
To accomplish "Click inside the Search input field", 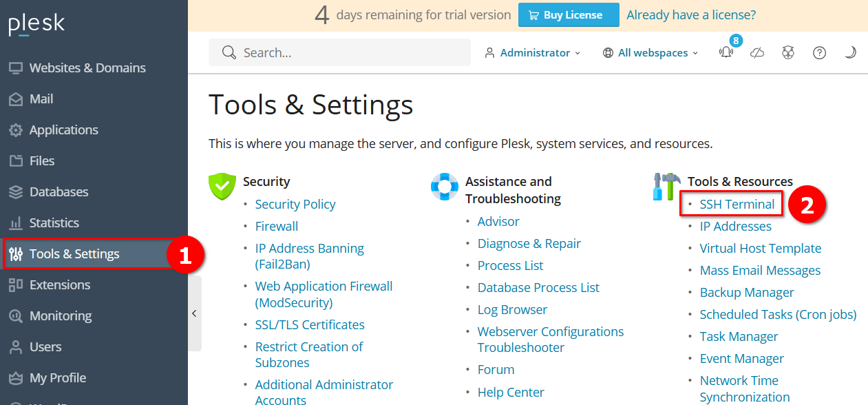I will click(x=339, y=52).
